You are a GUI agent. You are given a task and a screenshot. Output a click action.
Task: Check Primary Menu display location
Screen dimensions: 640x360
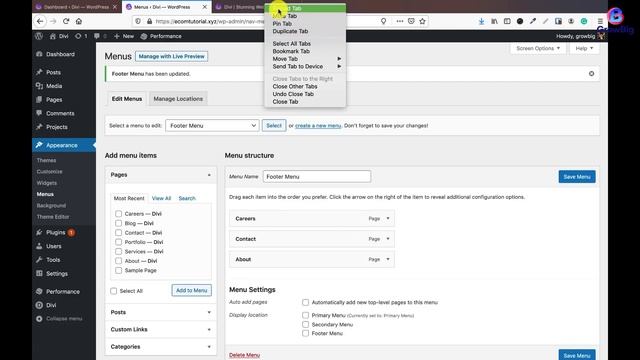[305, 315]
